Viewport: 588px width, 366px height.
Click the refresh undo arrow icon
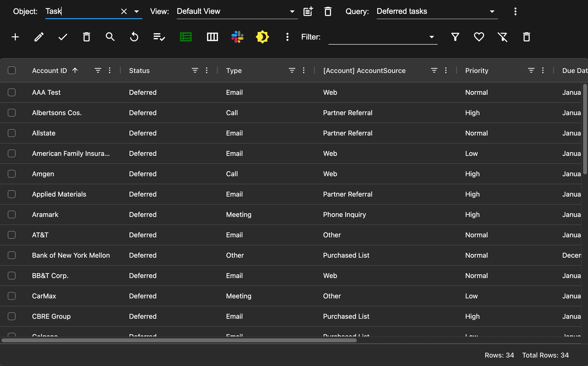click(134, 37)
